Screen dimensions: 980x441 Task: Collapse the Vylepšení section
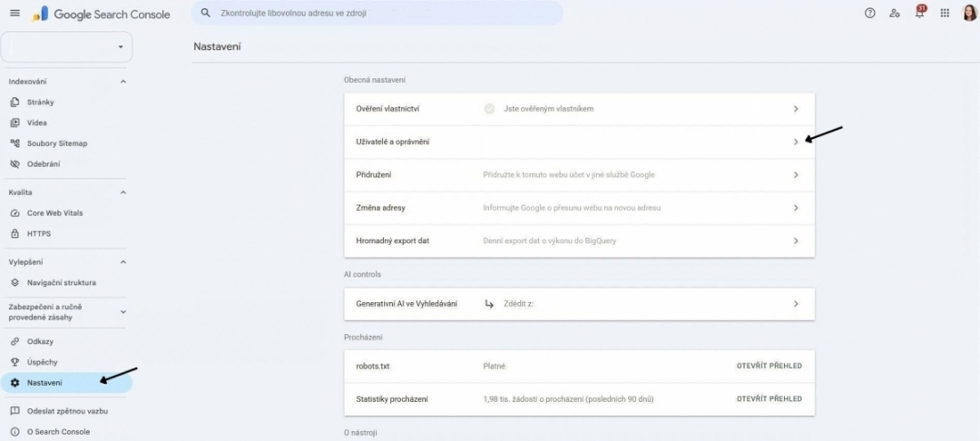[123, 262]
